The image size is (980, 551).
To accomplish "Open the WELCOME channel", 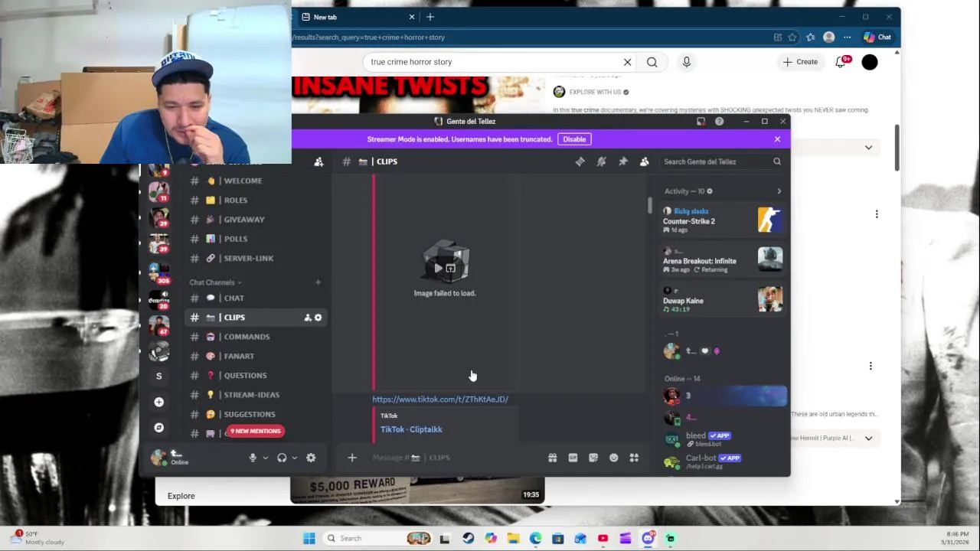I will click(256, 181).
